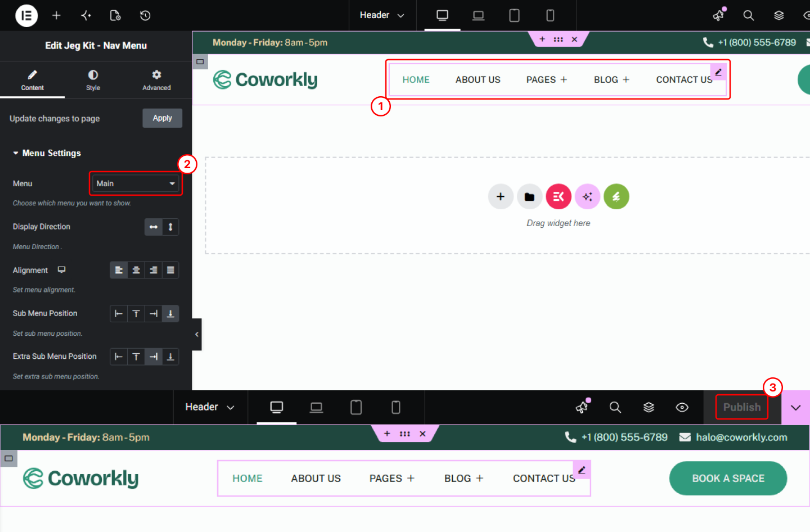Switch to tablet view in the Publish toolbar
The height and width of the screenshot is (532, 810).
coord(356,407)
